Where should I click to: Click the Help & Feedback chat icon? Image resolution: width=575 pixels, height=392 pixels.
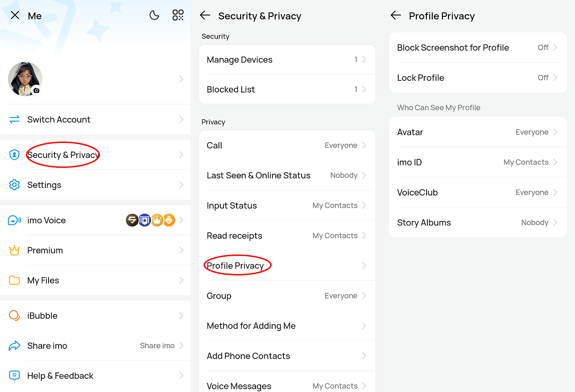click(15, 376)
